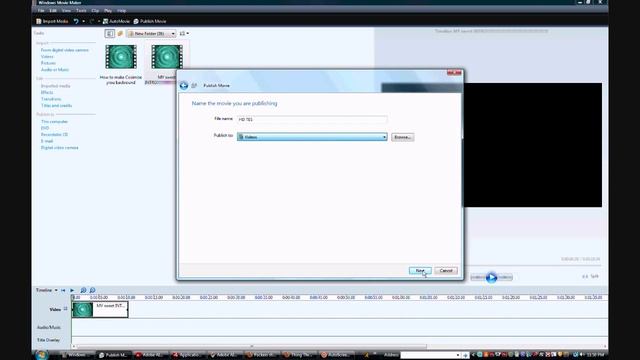Image resolution: width=640 pixels, height=360 pixels.
Task: Click the Browse button
Action: pos(402,137)
